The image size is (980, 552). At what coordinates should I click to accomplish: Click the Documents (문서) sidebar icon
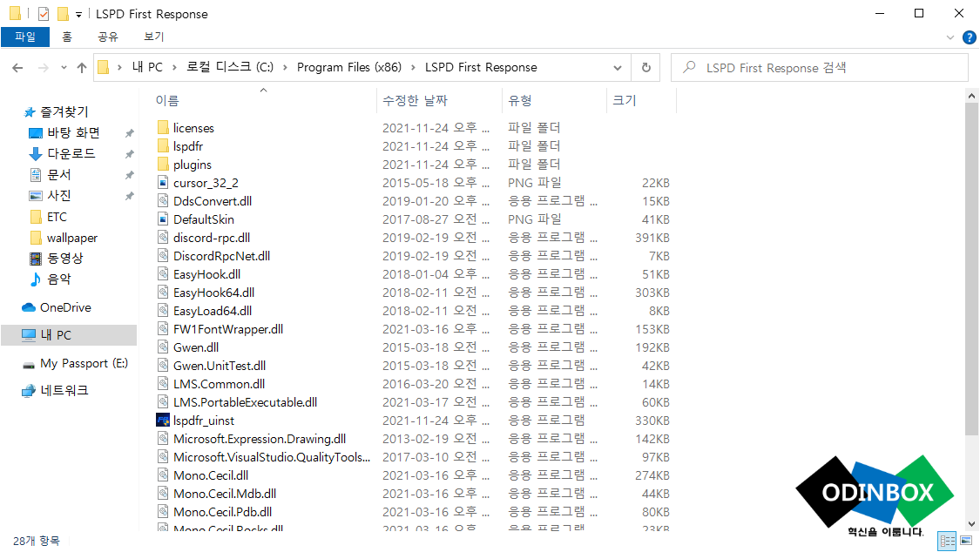click(x=36, y=175)
